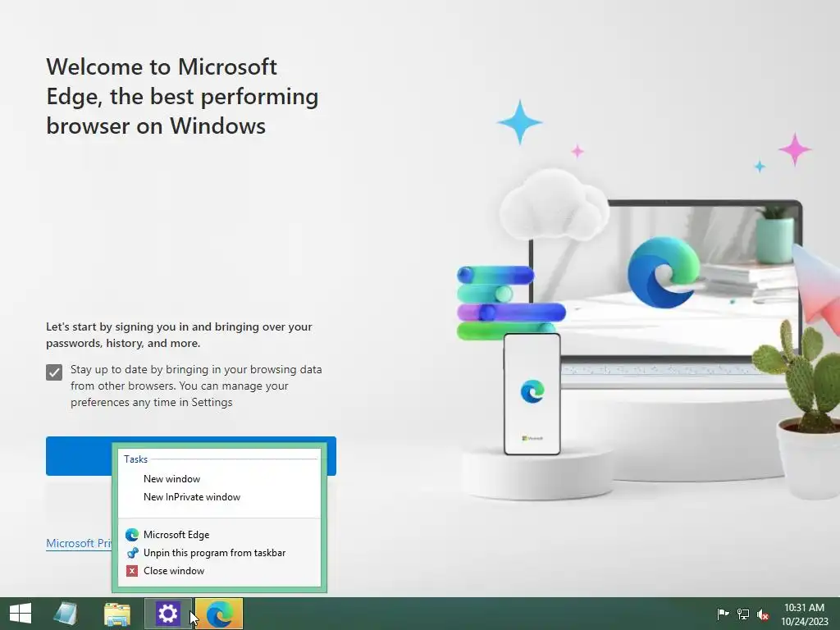840x630 pixels.
Task: Open the Microsoft Privacy link
Action: tap(80, 543)
